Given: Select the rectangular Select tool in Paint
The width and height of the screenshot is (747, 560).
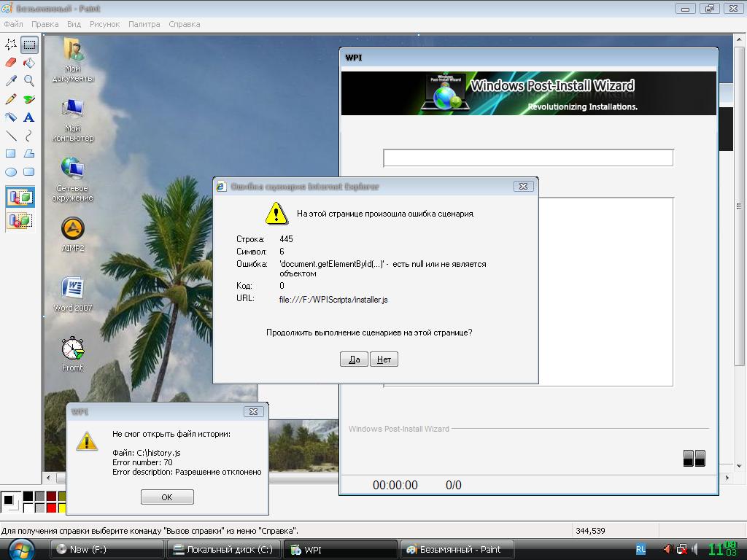Looking at the screenshot, I should [x=29, y=44].
